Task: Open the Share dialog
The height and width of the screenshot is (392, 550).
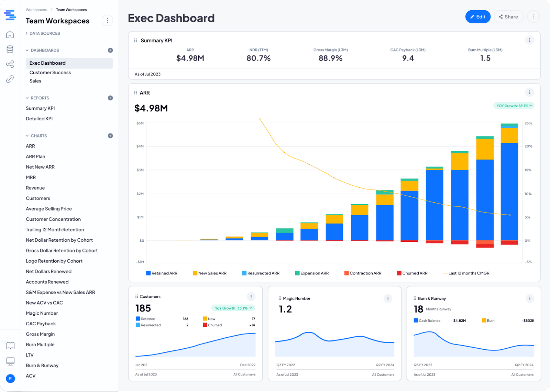Action: click(509, 17)
